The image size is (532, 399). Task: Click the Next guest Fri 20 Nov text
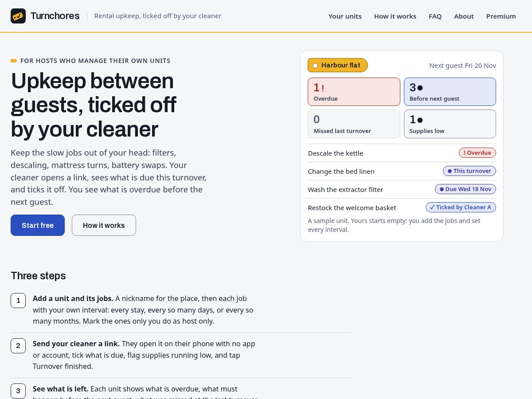click(462, 66)
